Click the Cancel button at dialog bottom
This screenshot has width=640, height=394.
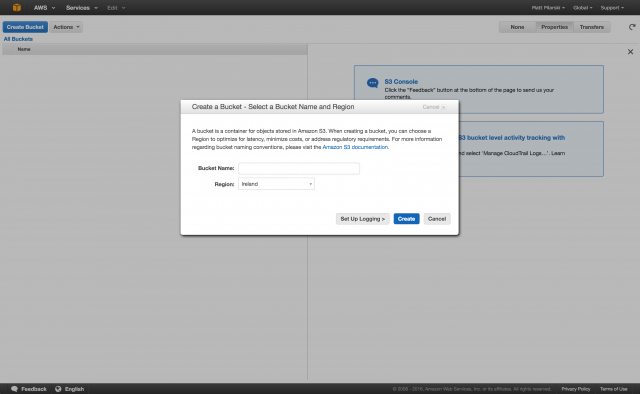437,219
